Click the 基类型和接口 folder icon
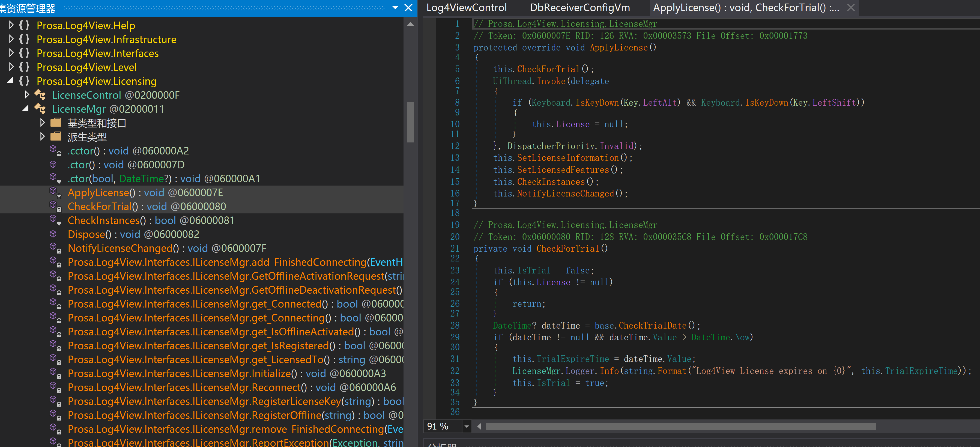Screen dimensions: 980x447 [56, 123]
